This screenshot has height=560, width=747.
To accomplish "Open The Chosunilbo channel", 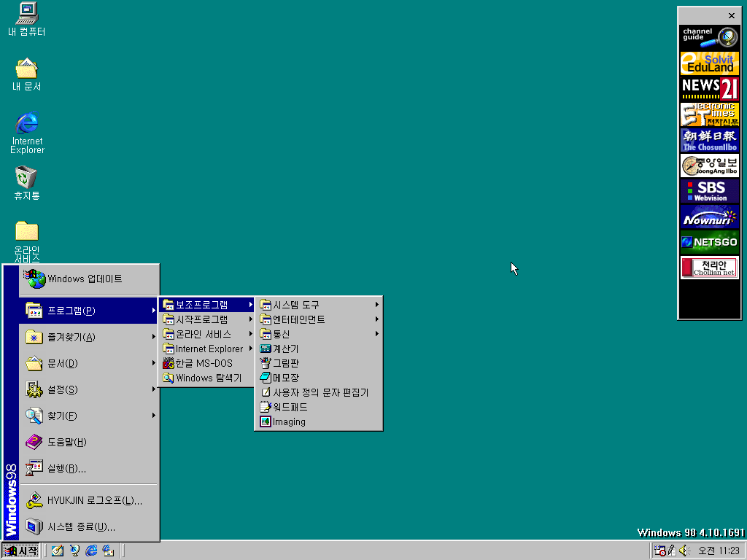I will coord(709,140).
